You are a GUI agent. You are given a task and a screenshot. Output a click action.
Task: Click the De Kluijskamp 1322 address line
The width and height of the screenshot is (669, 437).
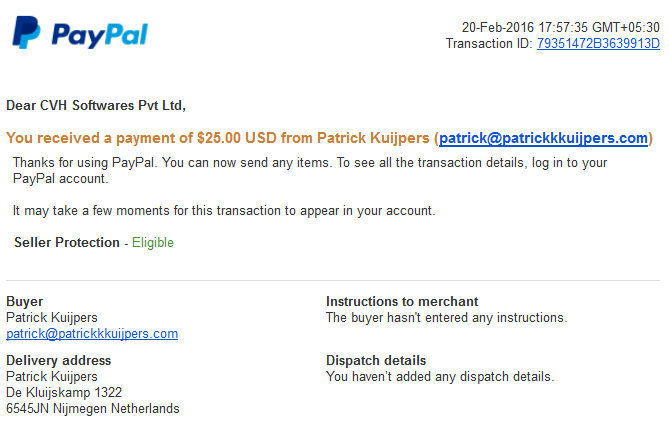point(64,393)
